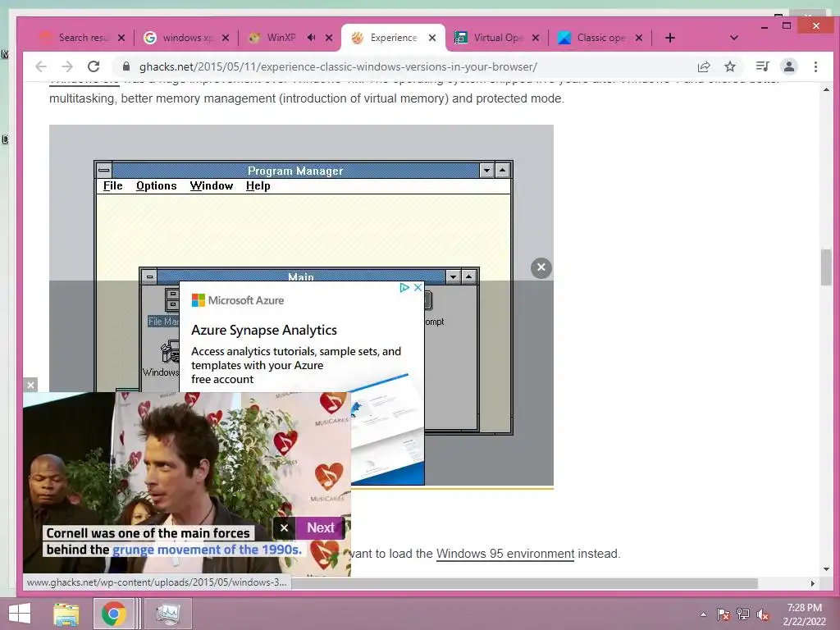Reload the ghacks page
The width and height of the screenshot is (840, 630).
coord(94,66)
